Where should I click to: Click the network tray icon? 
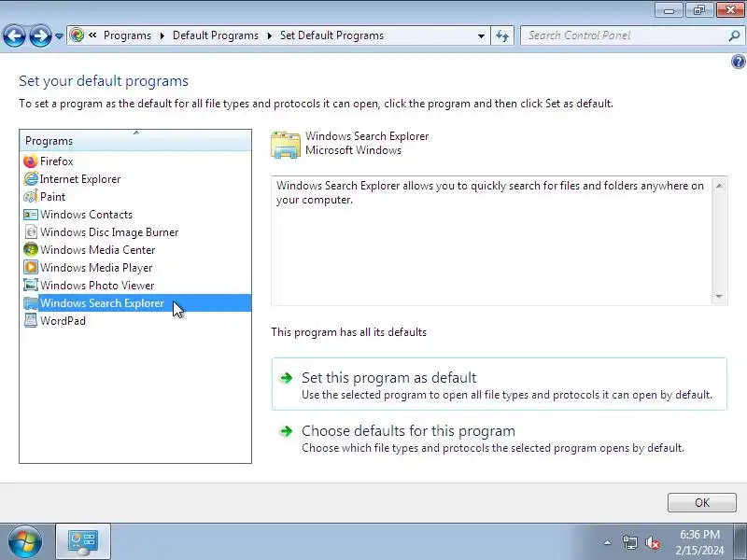click(629, 542)
